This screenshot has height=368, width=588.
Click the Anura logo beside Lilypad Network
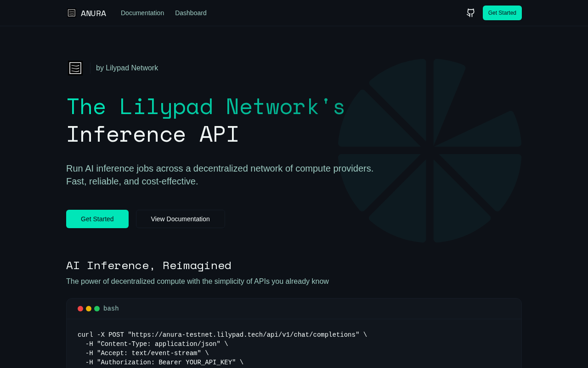(x=75, y=68)
